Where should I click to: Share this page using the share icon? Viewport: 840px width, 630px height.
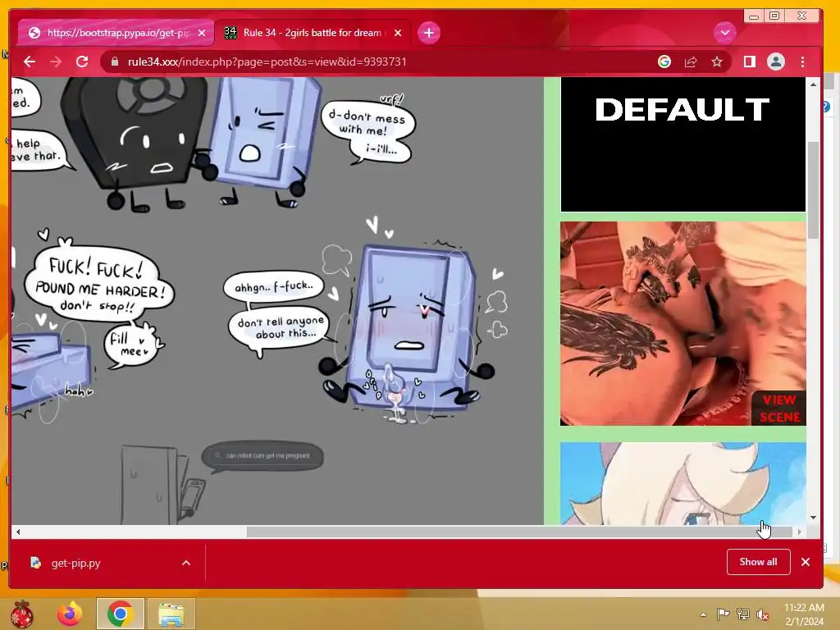tap(691, 62)
